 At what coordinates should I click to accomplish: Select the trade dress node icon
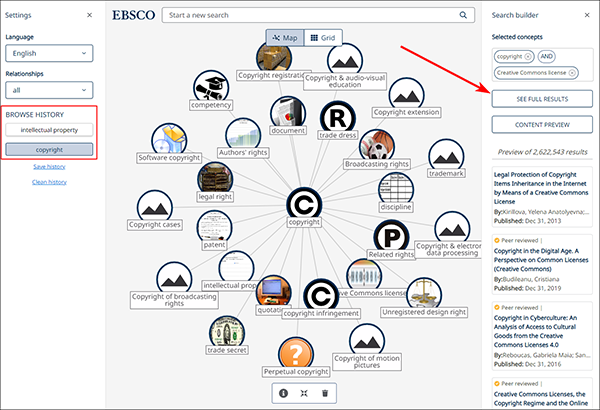click(338, 118)
